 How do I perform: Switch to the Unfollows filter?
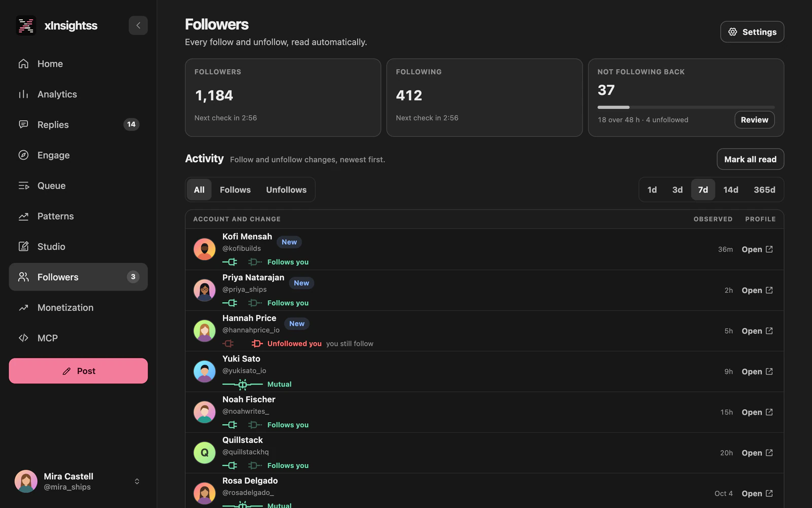click(286, 189)
